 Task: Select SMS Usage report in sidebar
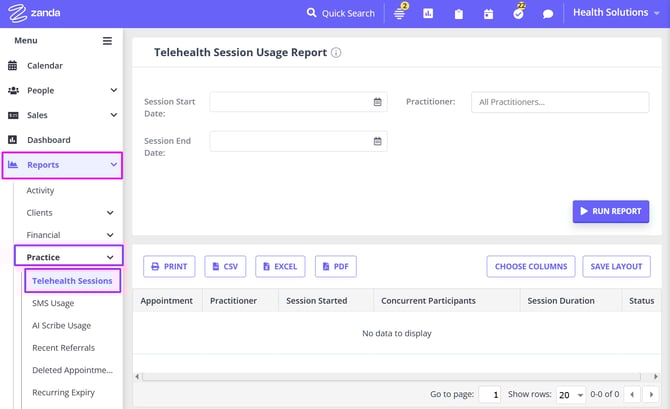click(x=53, y=303)
